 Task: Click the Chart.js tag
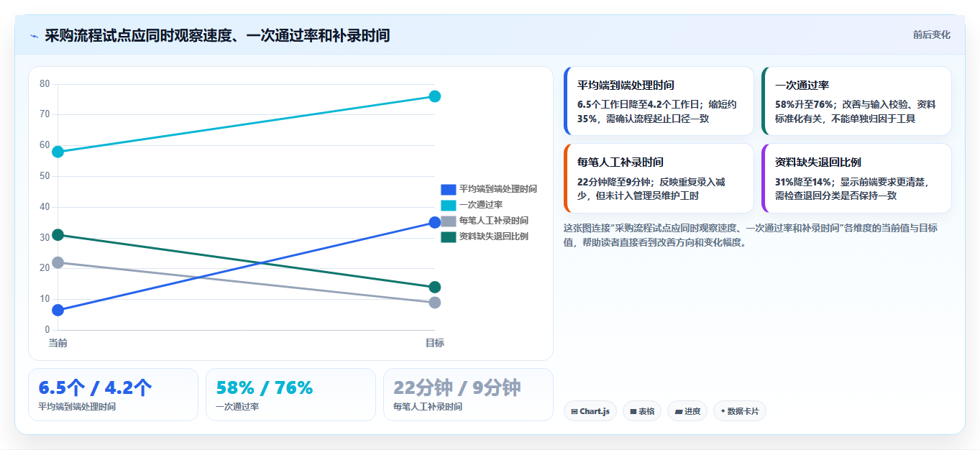[x=590, y=411]
